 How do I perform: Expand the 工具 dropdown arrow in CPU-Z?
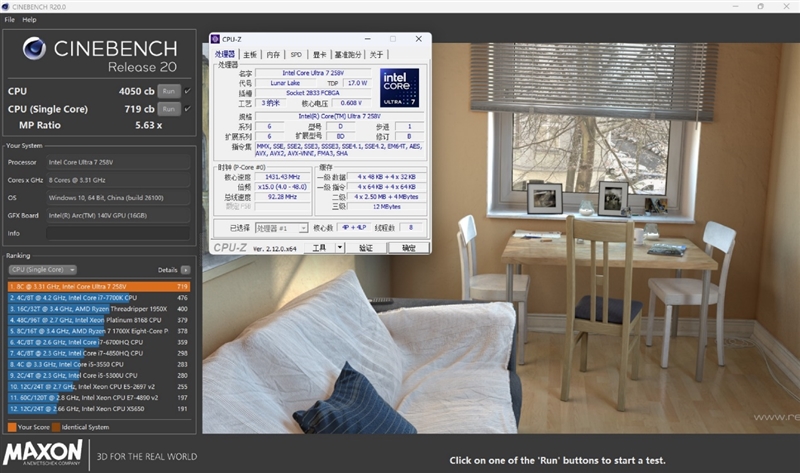[x=338, y=247]
